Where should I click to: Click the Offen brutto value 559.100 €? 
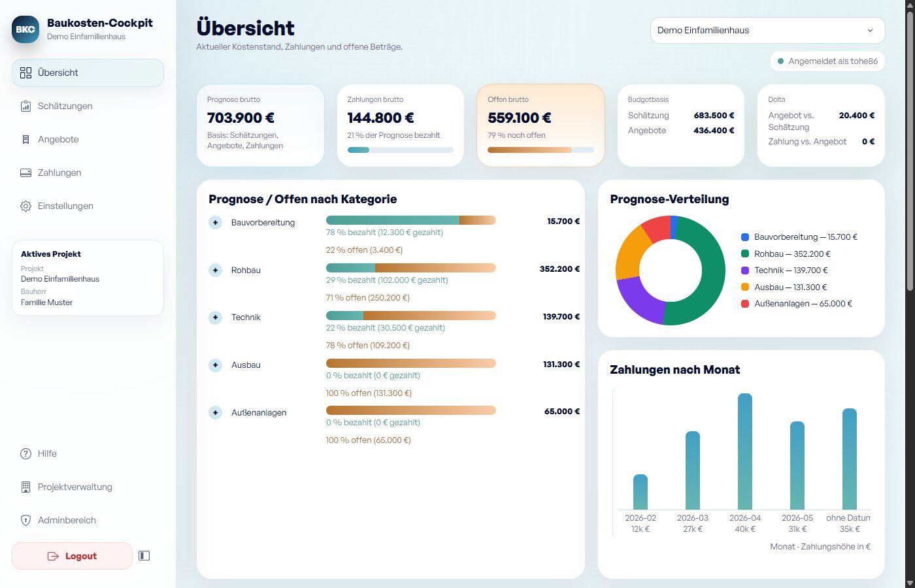click(520, 118)
